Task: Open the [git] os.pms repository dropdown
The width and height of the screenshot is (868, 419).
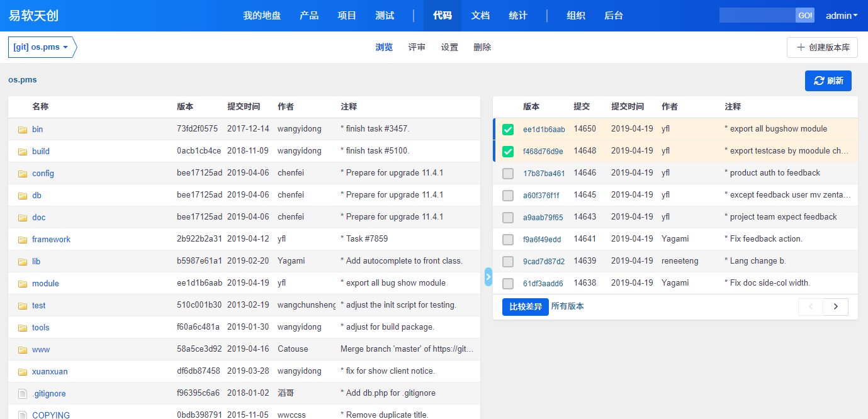Action: click(41, 47)
